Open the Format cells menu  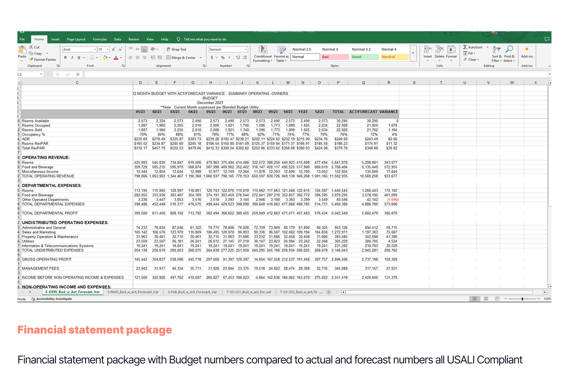(451, 53)
